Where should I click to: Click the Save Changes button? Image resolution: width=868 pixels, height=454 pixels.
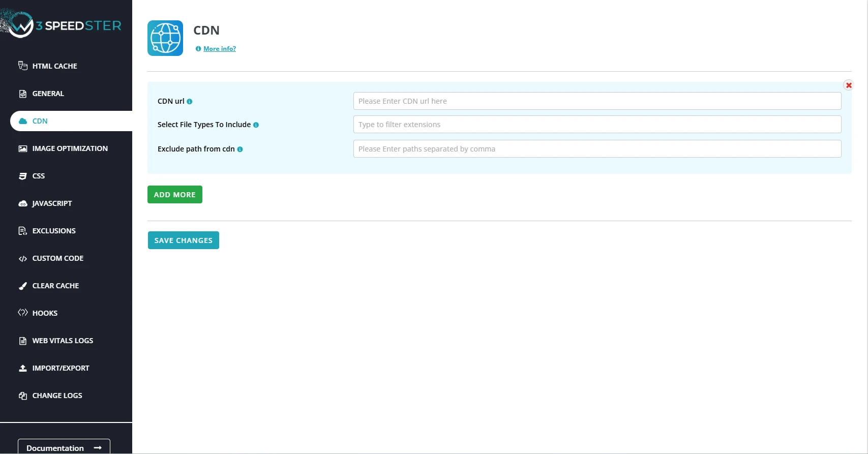pyautogui.click(x=183, y=240)
